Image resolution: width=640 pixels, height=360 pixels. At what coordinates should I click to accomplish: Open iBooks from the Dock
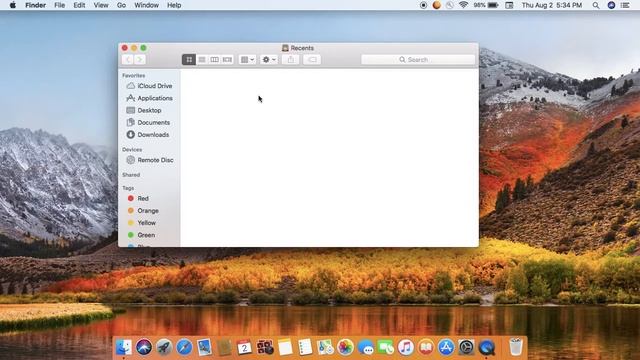click(x=426, y=347)
